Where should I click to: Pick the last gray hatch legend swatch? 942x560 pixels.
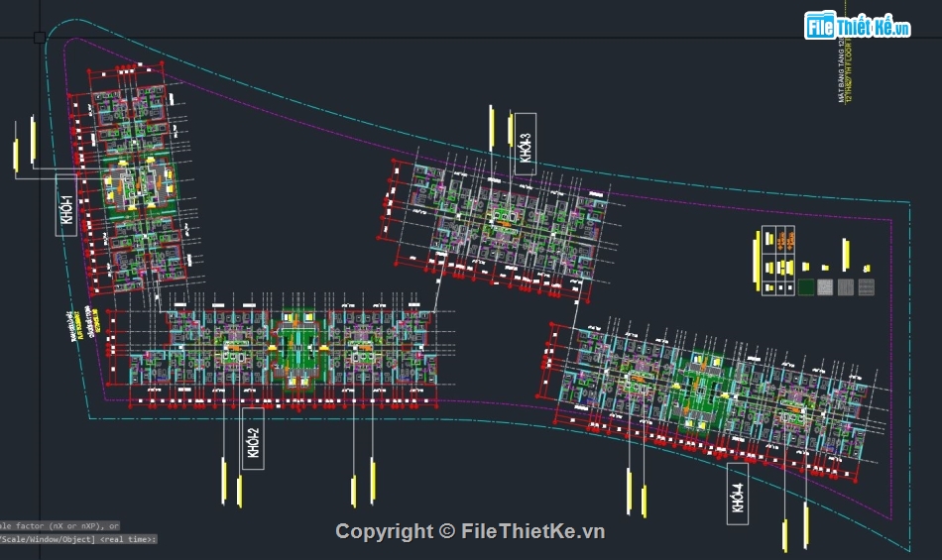866,286
